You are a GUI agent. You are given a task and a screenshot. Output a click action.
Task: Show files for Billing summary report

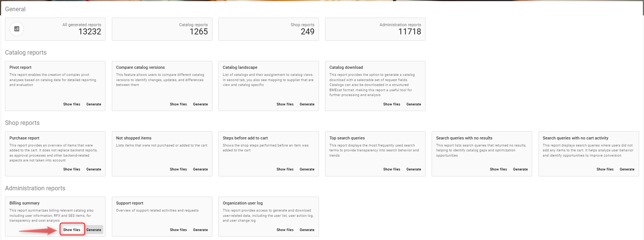(x=72, y=230)
